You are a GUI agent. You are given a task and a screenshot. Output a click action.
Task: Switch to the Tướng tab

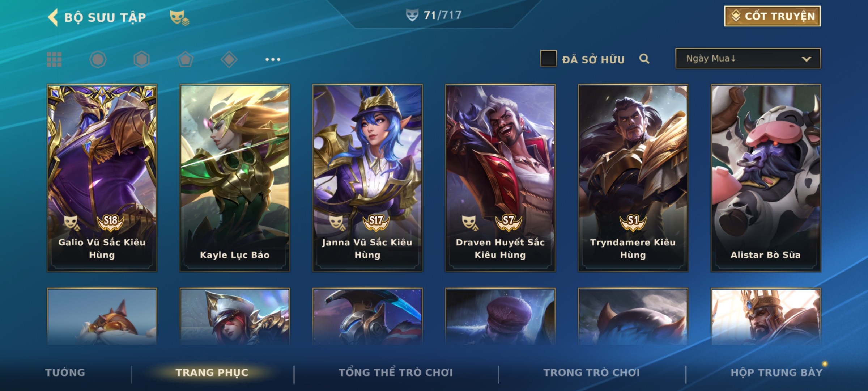[x=65, y=373]
